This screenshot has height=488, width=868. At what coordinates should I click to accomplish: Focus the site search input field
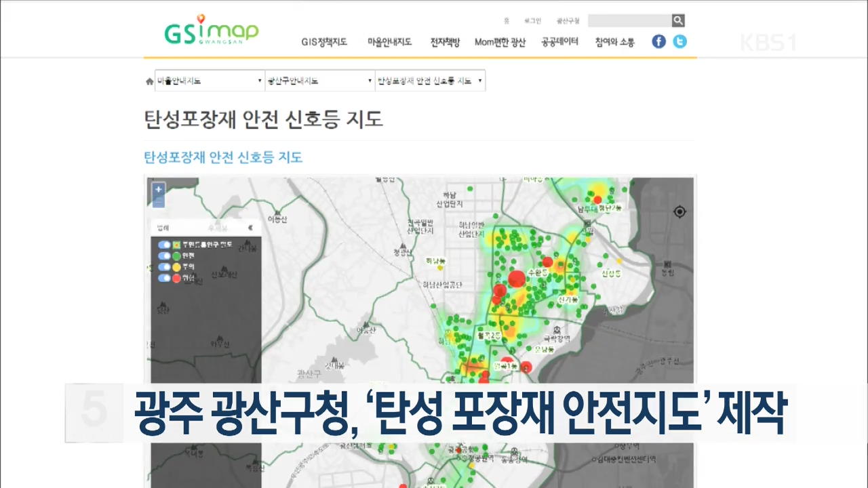click(x=629, y=21)
